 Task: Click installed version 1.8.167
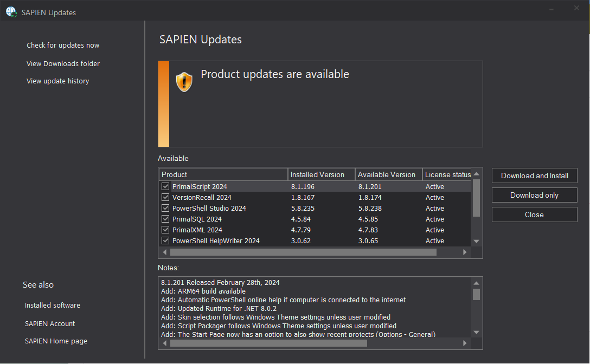point(303,197)
